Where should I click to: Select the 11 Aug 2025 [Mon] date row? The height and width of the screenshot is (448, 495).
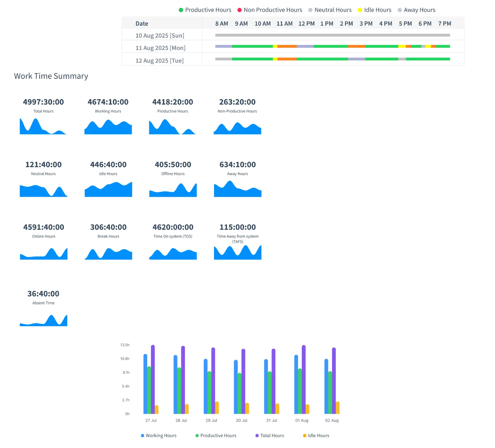[160, 48]
